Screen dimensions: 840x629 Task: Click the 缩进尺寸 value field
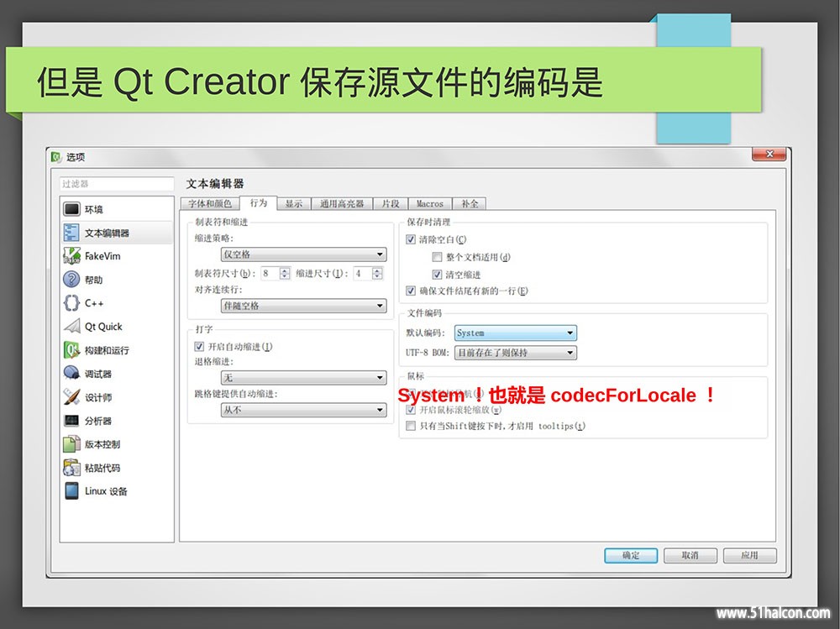click(363, 273)
